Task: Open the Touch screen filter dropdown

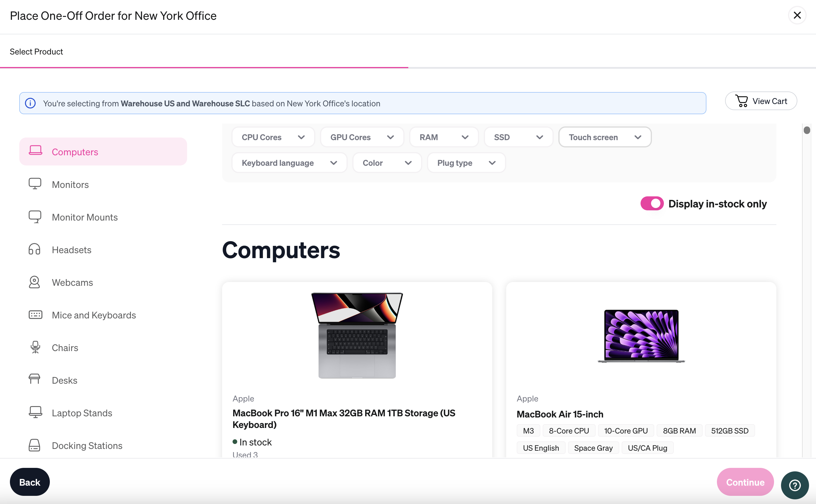Action: [605, 137]
